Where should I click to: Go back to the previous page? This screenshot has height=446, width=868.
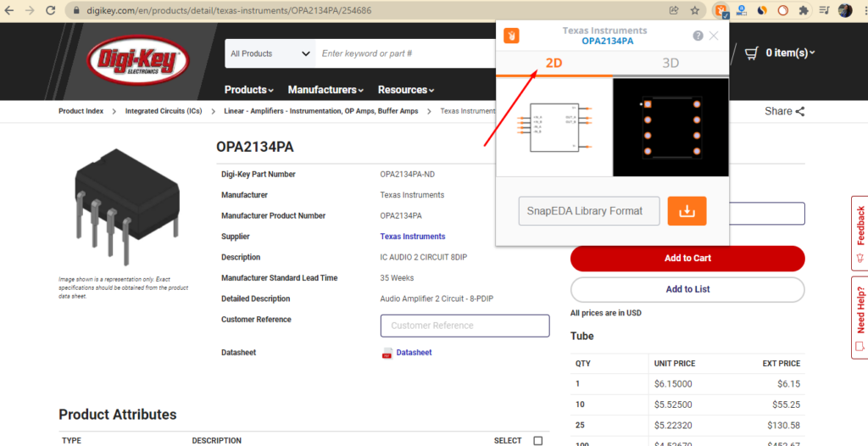coord(9,10)
